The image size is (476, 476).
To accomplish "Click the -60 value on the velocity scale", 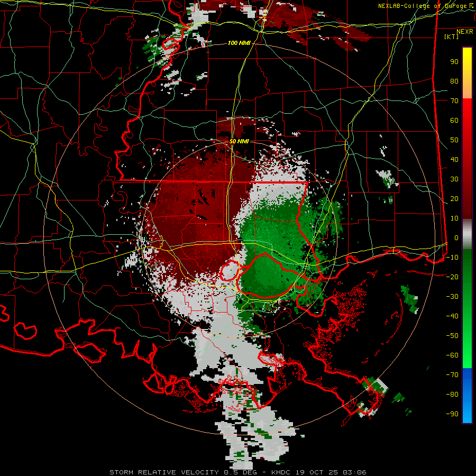I will 452,355.
